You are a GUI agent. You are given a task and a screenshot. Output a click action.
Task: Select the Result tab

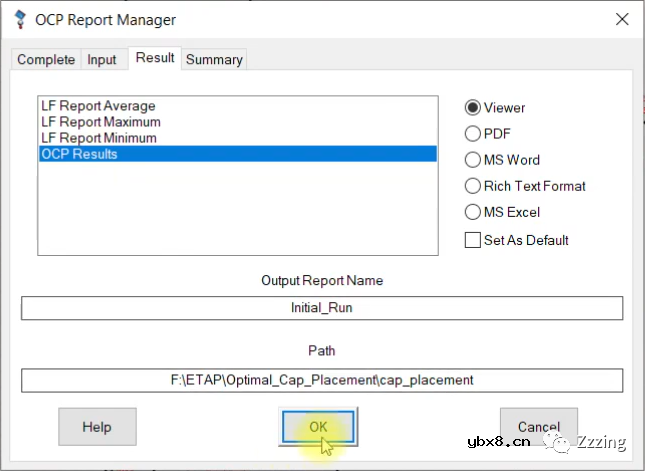click(x=155, y=58)
